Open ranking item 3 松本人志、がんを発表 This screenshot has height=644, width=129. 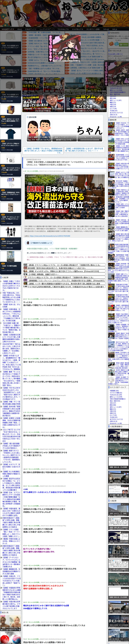[11, 306]
